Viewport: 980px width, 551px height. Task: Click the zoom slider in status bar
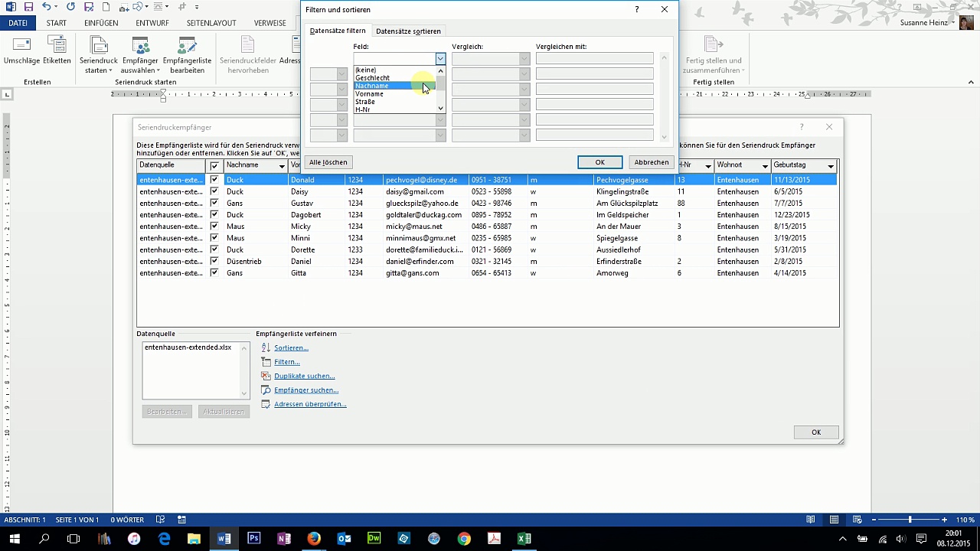(x=910, y=520)
